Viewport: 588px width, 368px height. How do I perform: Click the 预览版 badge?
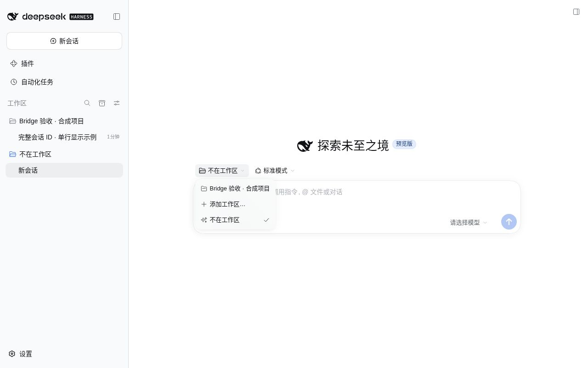coord(404,144)
